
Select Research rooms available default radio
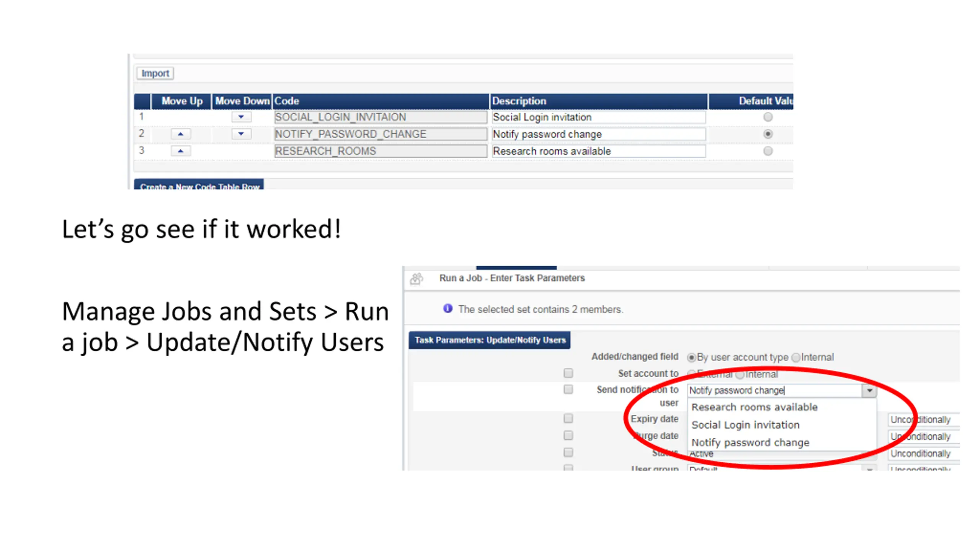[x=768, y=151]
